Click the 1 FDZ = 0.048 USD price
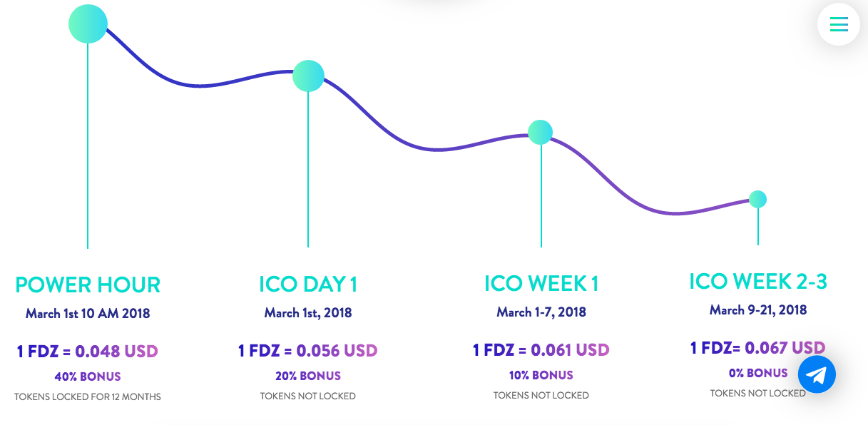Screen dimensions: 868x425 [88, 351]
